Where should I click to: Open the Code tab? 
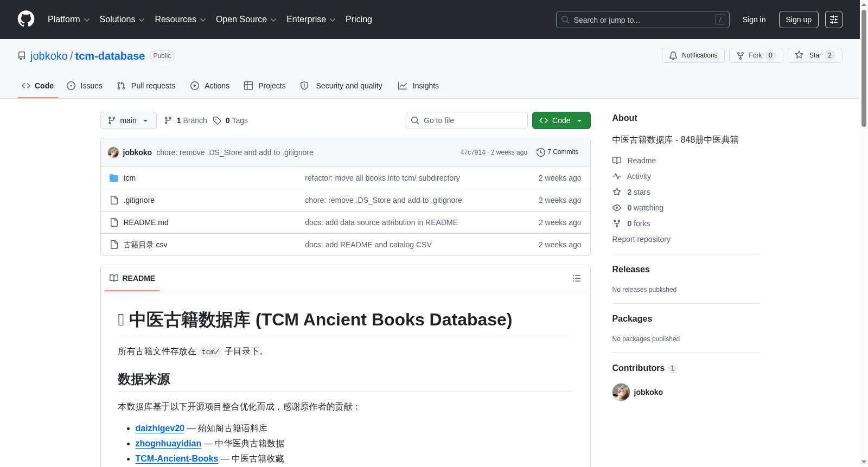[x=38, y=86]
